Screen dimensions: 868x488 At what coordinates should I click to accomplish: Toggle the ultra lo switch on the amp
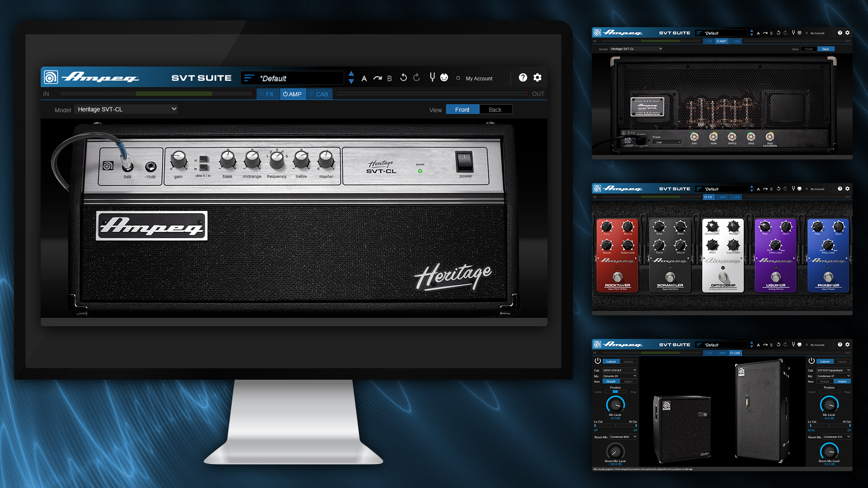point(204,168)
